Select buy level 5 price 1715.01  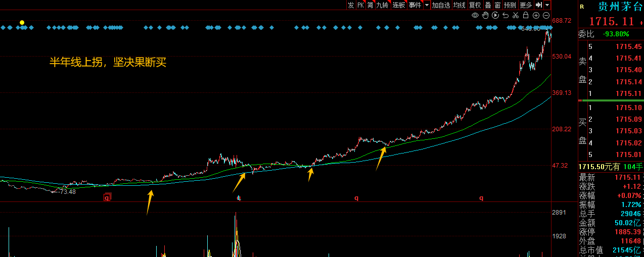(x=628, y=155)
